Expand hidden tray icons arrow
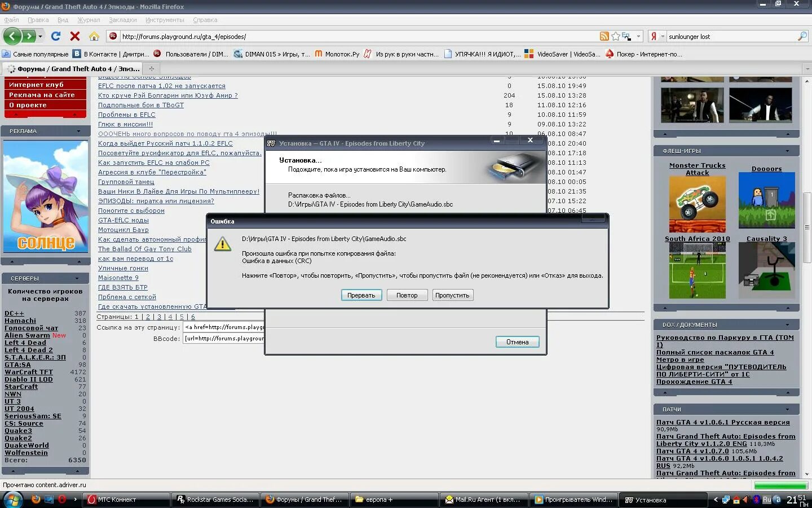Screen dimensions: 812x508 tap(716, 500)
